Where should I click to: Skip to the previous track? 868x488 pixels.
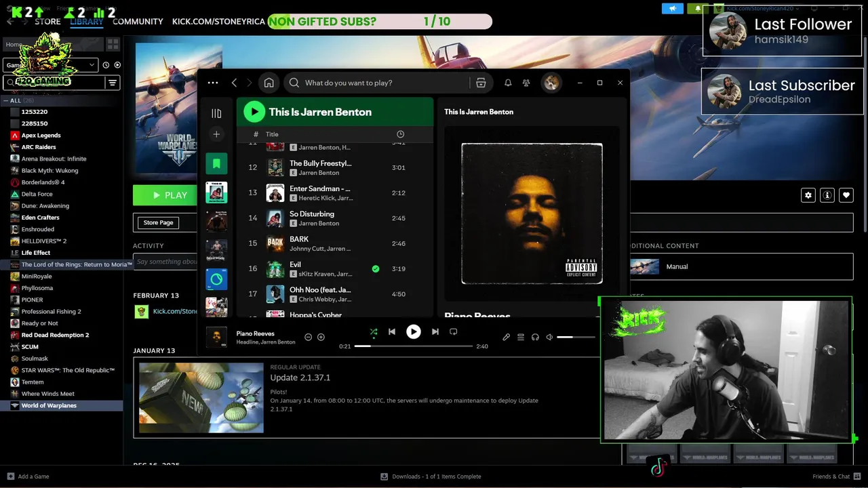click(392, 332)
